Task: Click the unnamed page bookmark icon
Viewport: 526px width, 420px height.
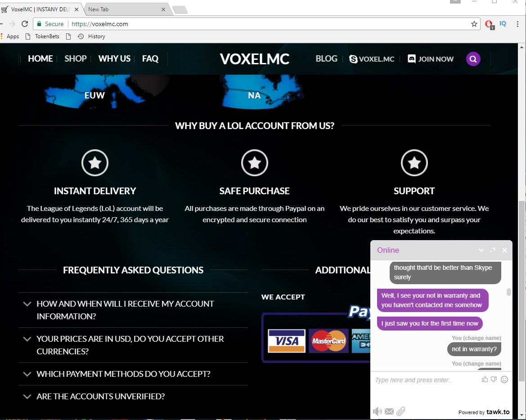Action: [68, 36]
